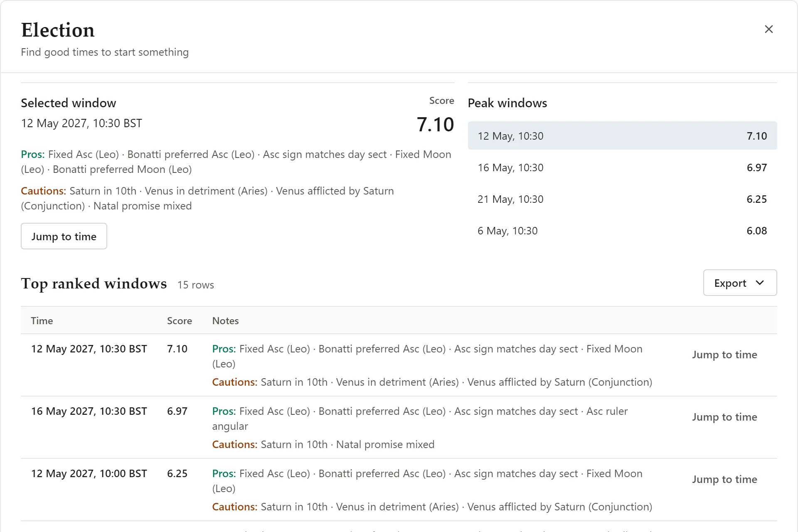Select the 12 May 2027, 10:30 BST table cell
Viewport: 798px width, 532px height.
[89, 349]
